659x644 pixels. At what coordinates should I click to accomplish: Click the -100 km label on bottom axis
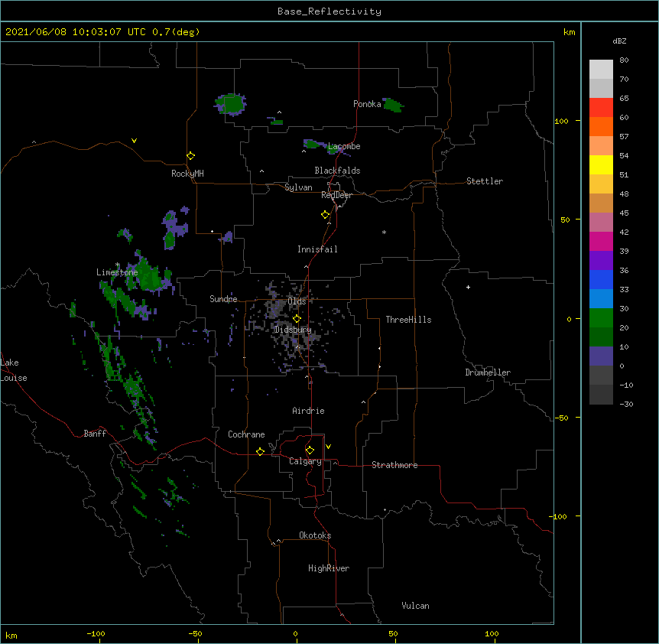tap(96, 633)
